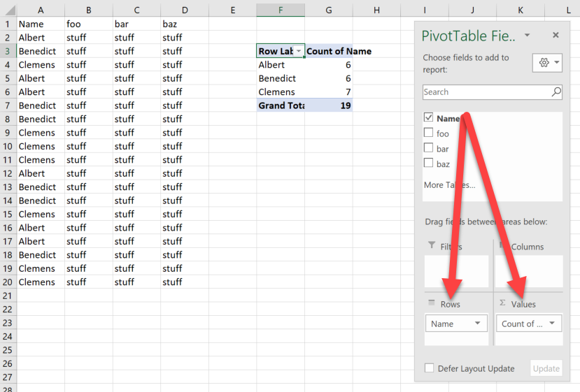Screen dimensions: 580x392
Task: Click the Grand Total value 19
Action: click(x=328, y=106)
